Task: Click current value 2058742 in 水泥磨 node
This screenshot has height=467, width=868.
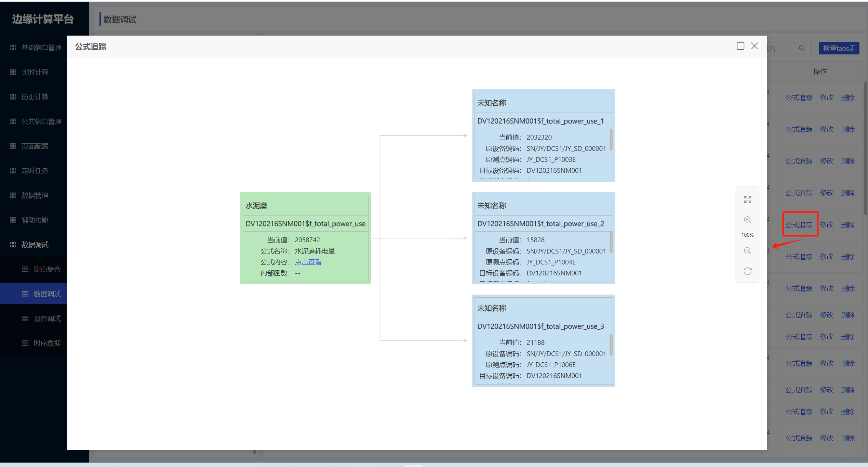Action: pos(307,240)
